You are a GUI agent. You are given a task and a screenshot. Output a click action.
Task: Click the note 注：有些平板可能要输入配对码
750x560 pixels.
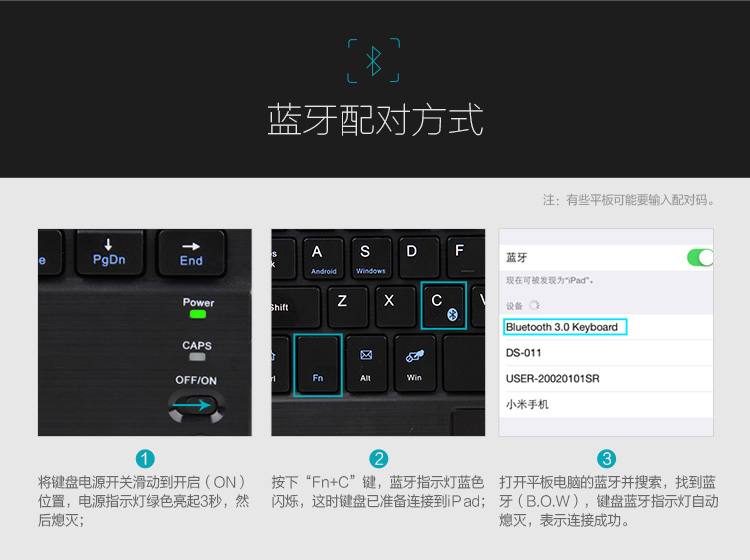(629, 200)
